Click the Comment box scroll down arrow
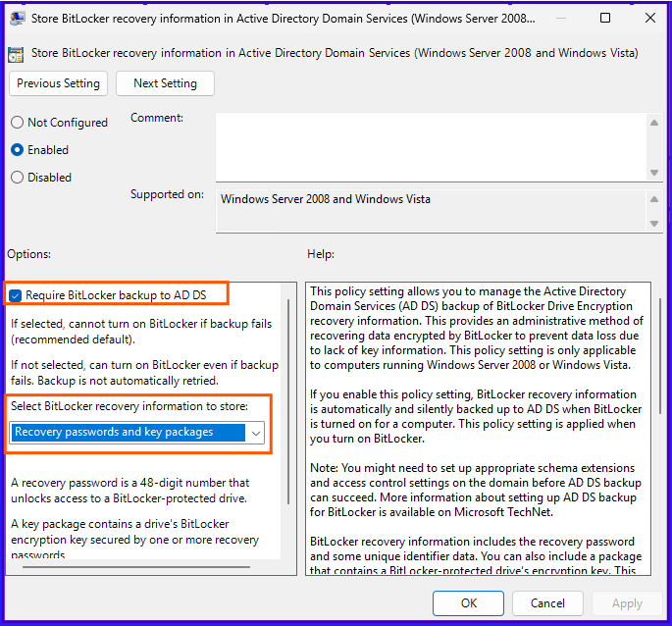The width and height of the screenshot is (672, 626). [x=654, y=173]
